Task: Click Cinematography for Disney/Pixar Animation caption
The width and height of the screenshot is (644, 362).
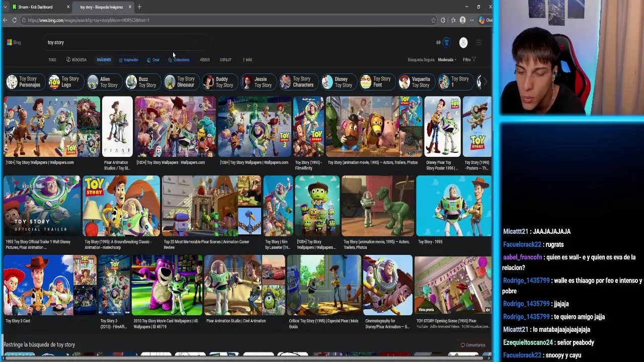Action: pyautogui.click(x=387, y=324)
